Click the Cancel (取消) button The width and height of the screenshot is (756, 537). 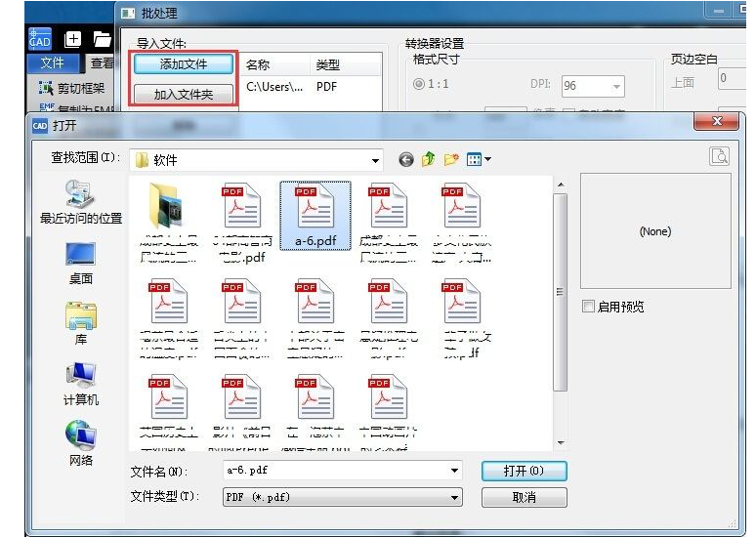click(x=524, y=497)
